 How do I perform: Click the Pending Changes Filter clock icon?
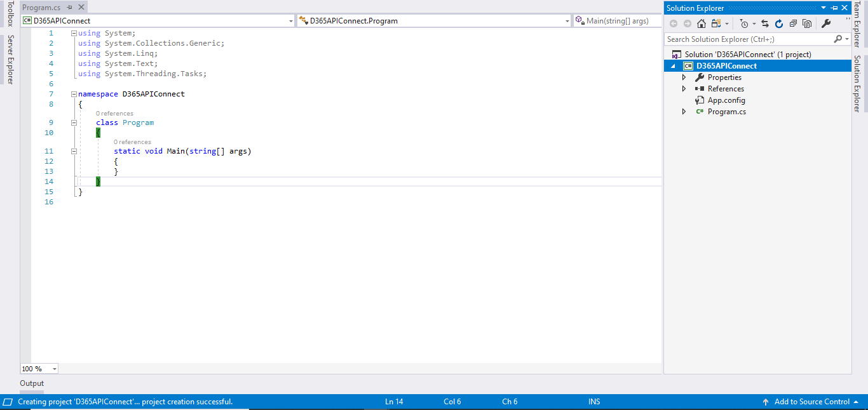[744, 23]
